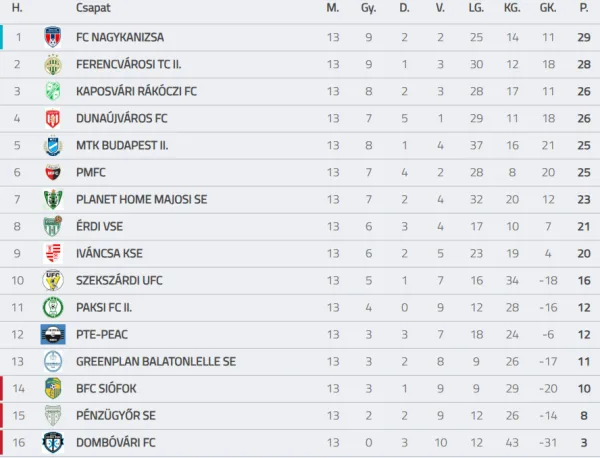Click the MTK Budapest II. team logo

[x=53, y=146]
